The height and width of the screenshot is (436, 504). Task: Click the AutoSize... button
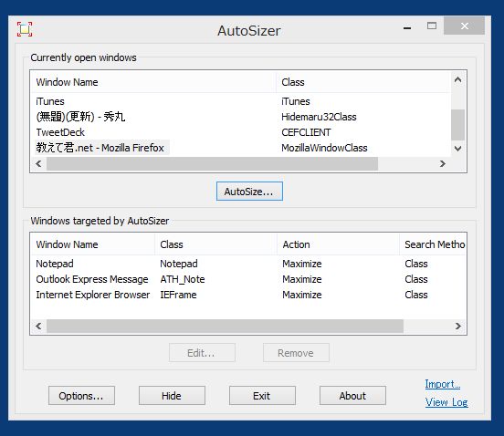[x=249, y=192]
